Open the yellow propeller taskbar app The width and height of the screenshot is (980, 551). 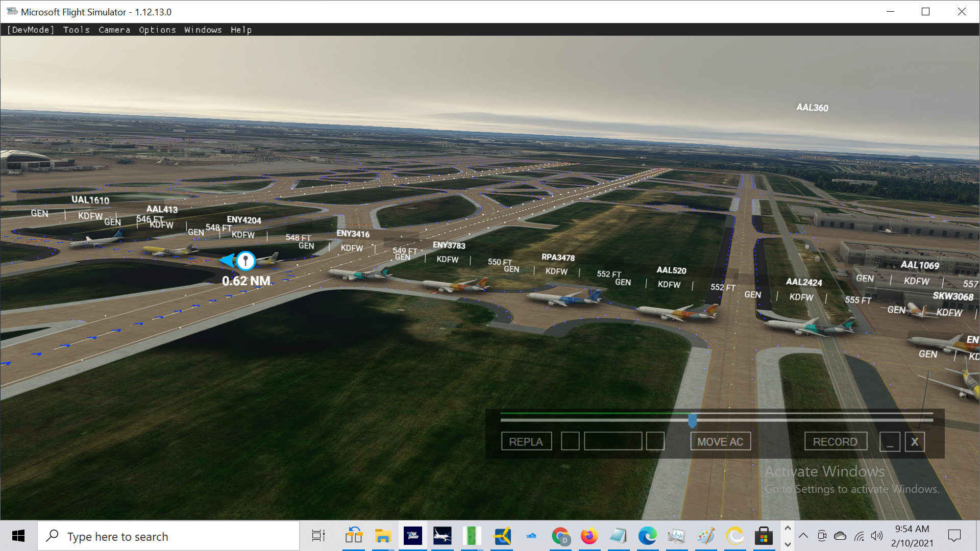click(x=502, y=536)
